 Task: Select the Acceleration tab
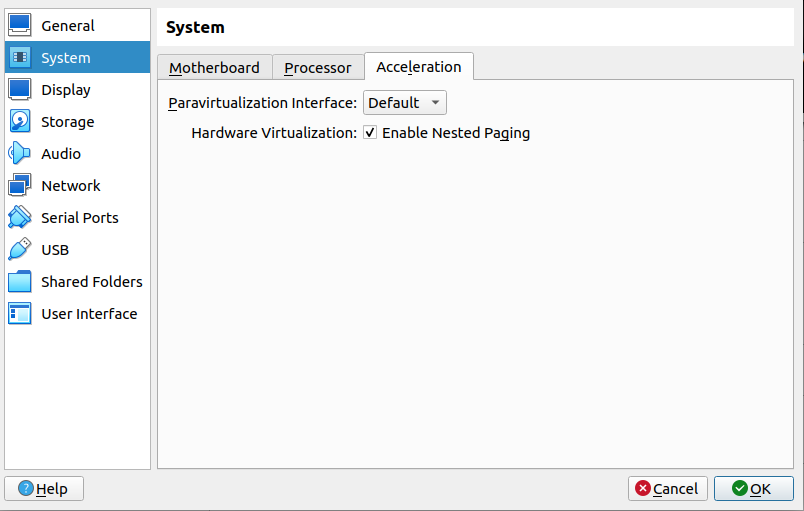418,67
